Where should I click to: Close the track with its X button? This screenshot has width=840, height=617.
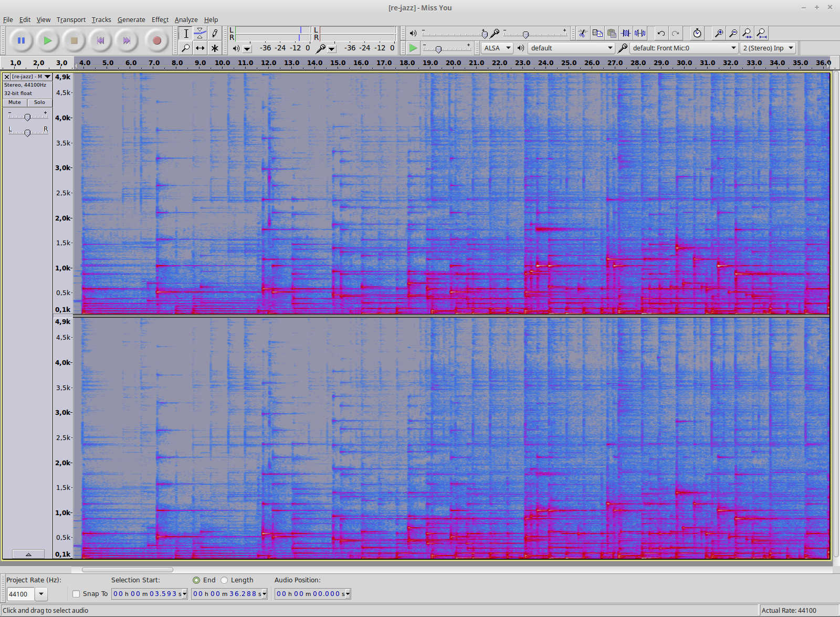[x=7, y=77]
